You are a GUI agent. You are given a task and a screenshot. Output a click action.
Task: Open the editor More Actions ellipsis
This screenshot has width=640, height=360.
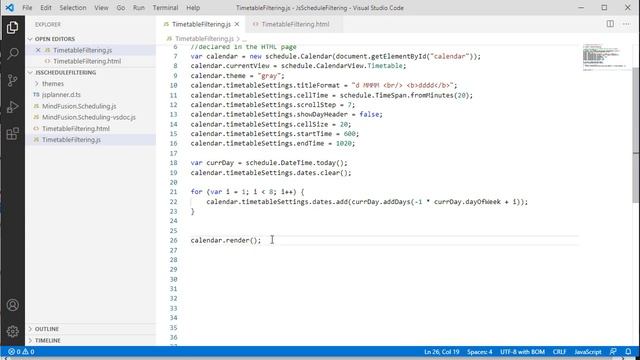click(626, 24)
